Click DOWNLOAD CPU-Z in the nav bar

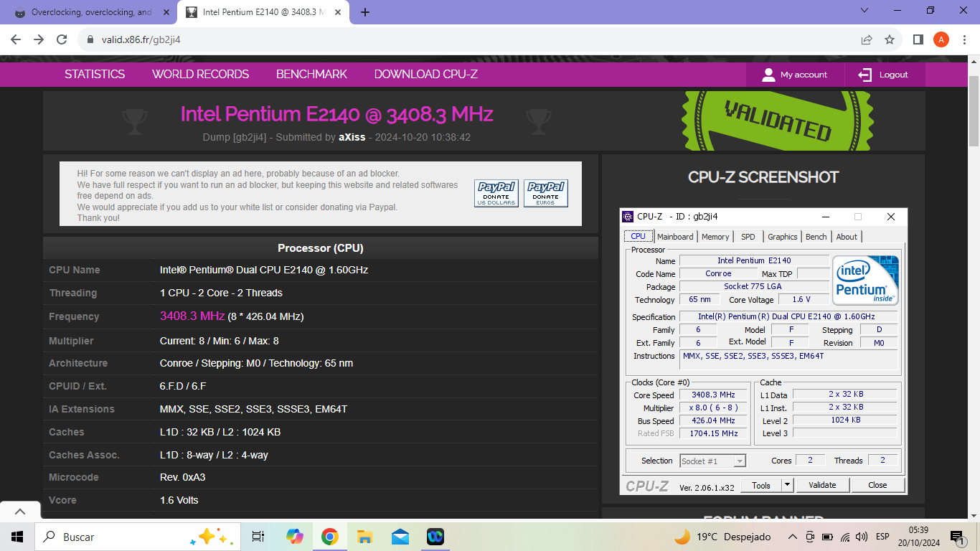click(x=425, y=74)
